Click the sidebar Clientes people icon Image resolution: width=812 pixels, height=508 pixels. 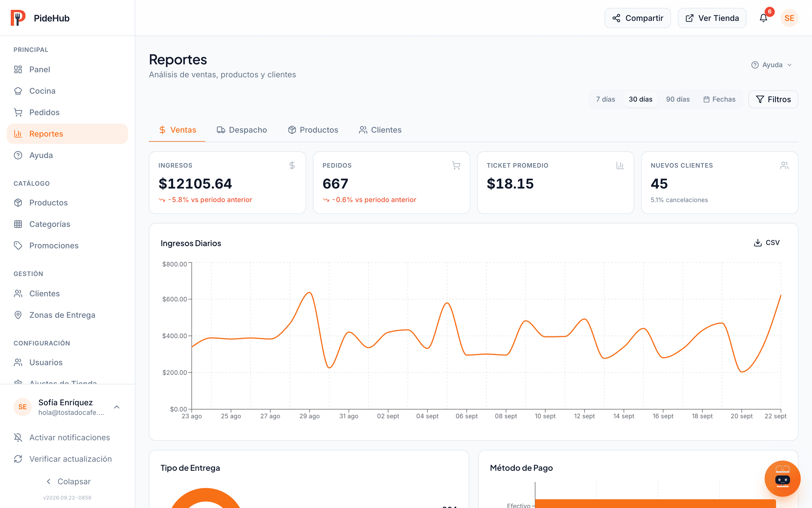tap(18, 294)
